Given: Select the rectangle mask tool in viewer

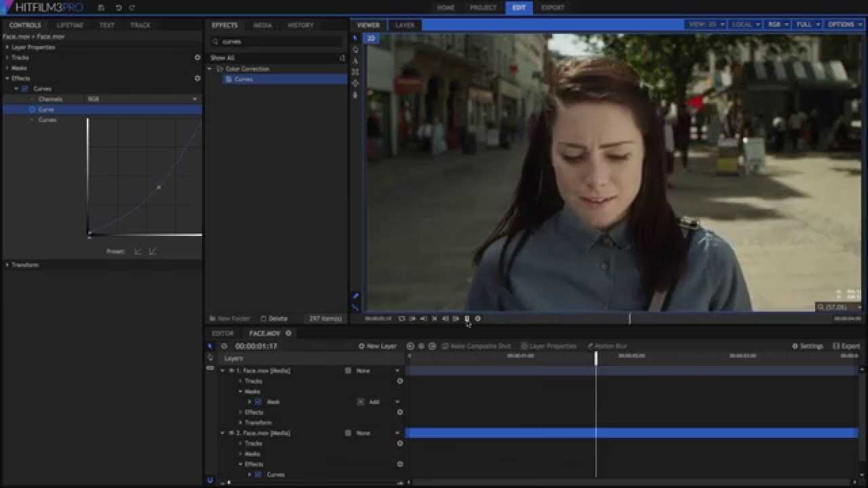Looking at the screenshot, I should 355,72.
